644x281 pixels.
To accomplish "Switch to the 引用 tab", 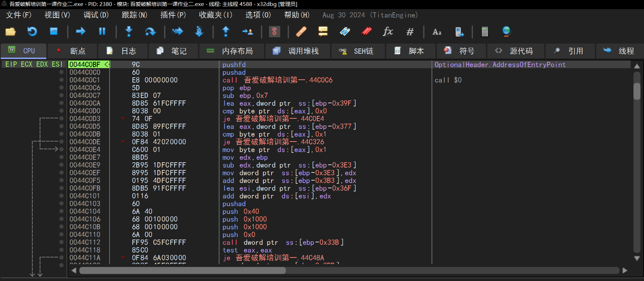I will pyautogui.click(x=570, y=51).
